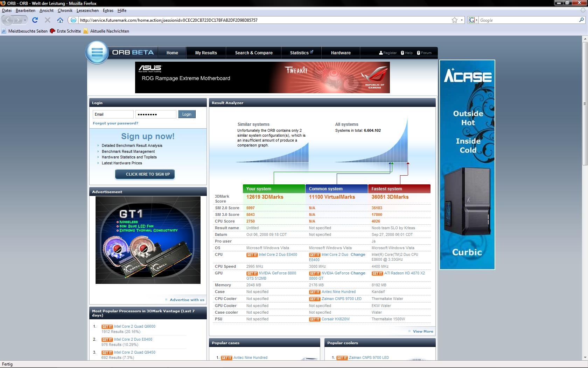The image size is (588, 368).
Task: Open the address bar history dropdown arrow
Action: [x=462, y=20]
